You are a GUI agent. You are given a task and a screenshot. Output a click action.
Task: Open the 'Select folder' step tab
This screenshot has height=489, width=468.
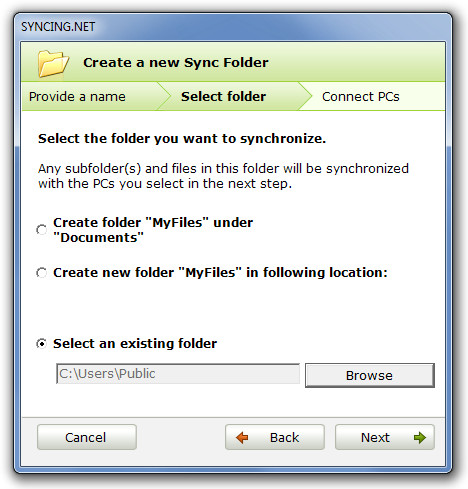coord(223,97)
